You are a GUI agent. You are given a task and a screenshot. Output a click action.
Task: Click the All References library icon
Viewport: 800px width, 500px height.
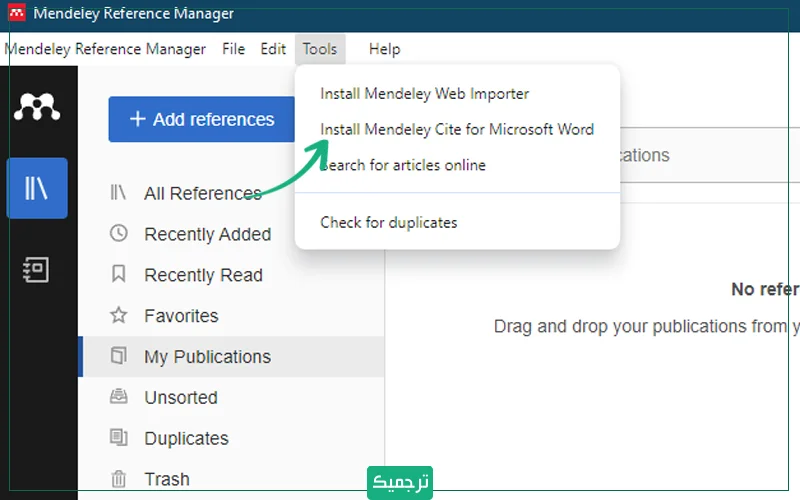pyautogui.click(x=118, y=192)
